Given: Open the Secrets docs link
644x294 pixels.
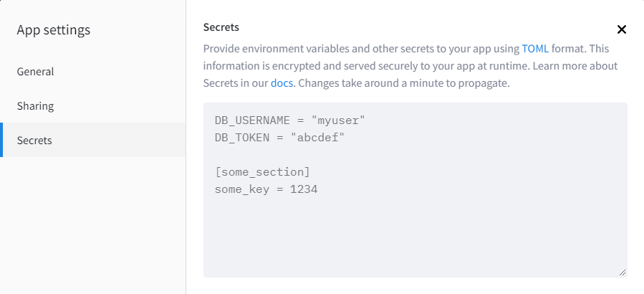Looking at the screenshot, I should pos(282,83).
